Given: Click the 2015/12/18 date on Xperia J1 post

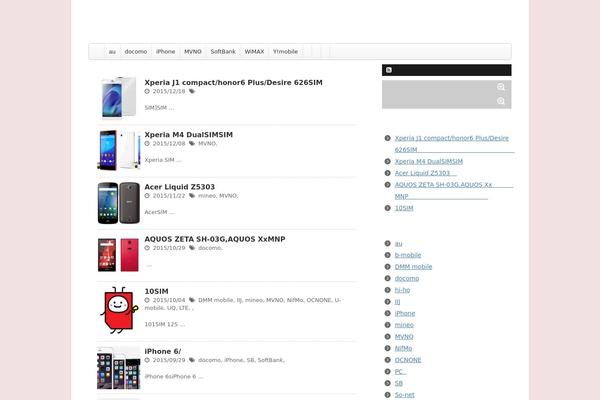Looking at the screenshot, I should click(x=169, y=91).
